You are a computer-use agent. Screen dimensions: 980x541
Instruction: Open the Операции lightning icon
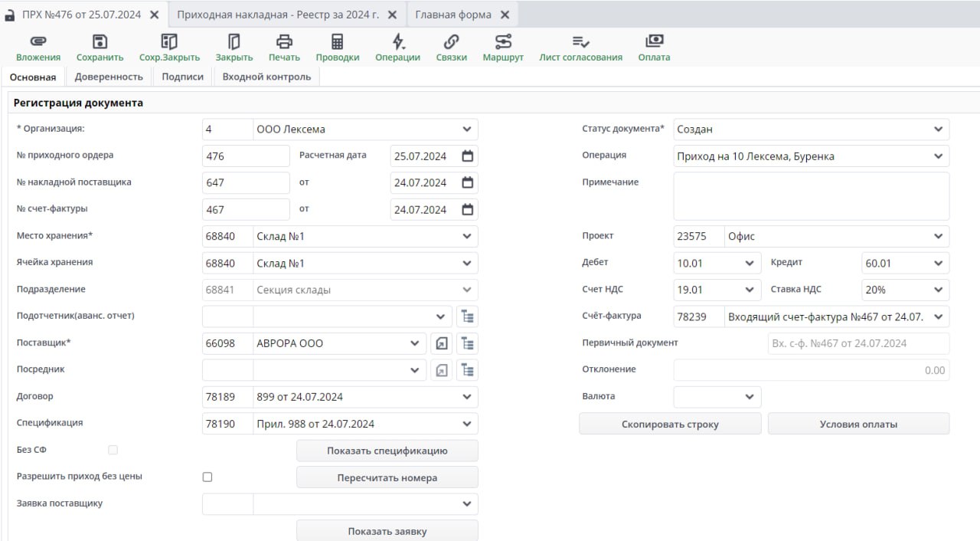pyautogui.click(x=397, y=42)
